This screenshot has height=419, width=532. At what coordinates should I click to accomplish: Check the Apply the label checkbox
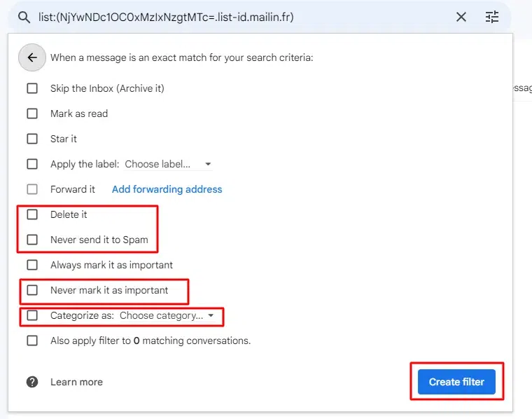[x=32, y=164]
